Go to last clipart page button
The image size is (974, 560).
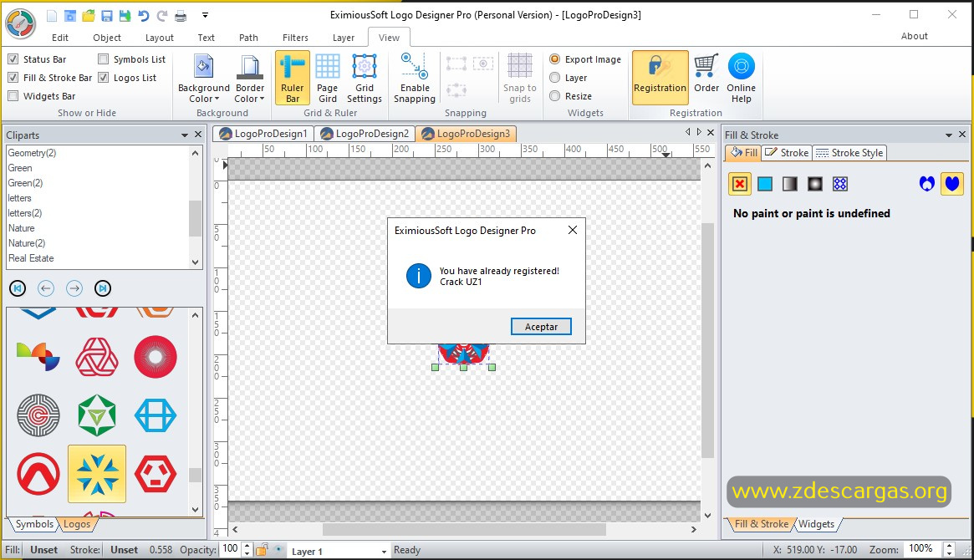pyautogui.click(x=103, y=288)
